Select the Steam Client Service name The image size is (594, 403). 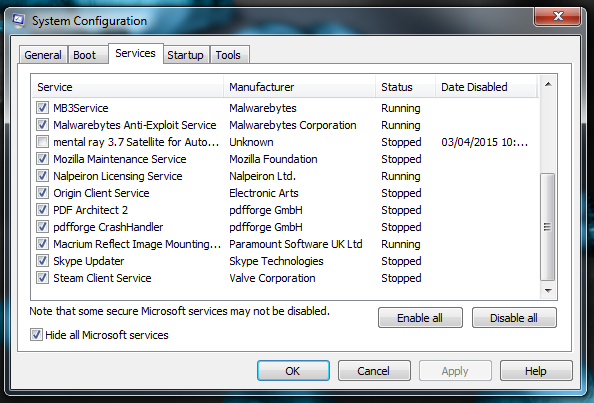tap(102, 278)
